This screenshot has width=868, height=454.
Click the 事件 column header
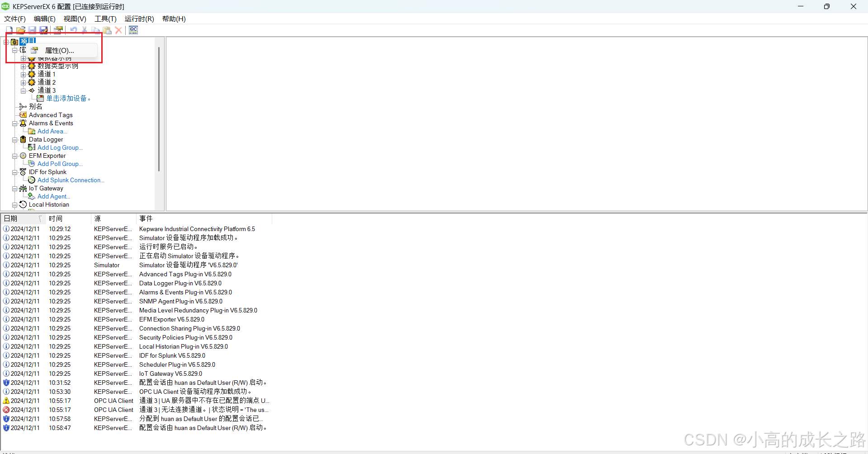pyautogui.click(x=204, y=218)
